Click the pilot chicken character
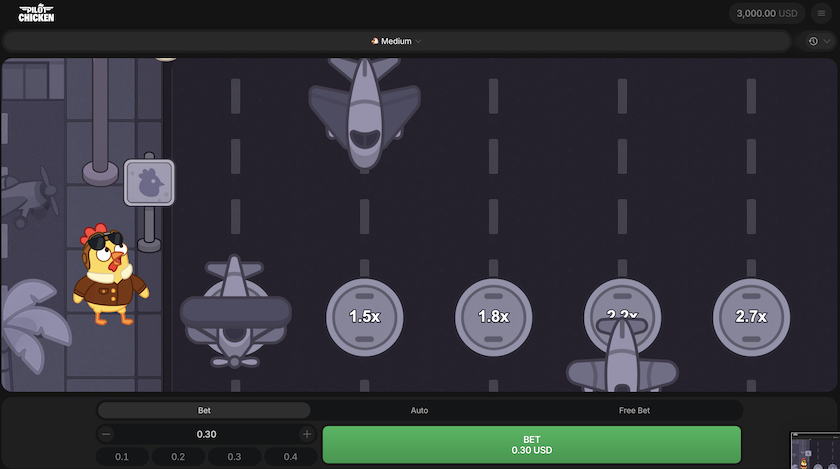840x469 pixels. [x=110, y=274]
